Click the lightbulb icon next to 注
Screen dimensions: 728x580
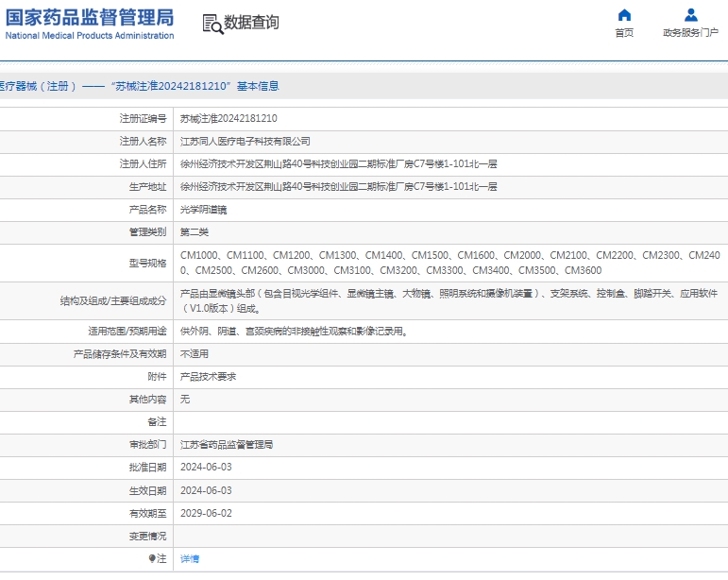point(152,558)
